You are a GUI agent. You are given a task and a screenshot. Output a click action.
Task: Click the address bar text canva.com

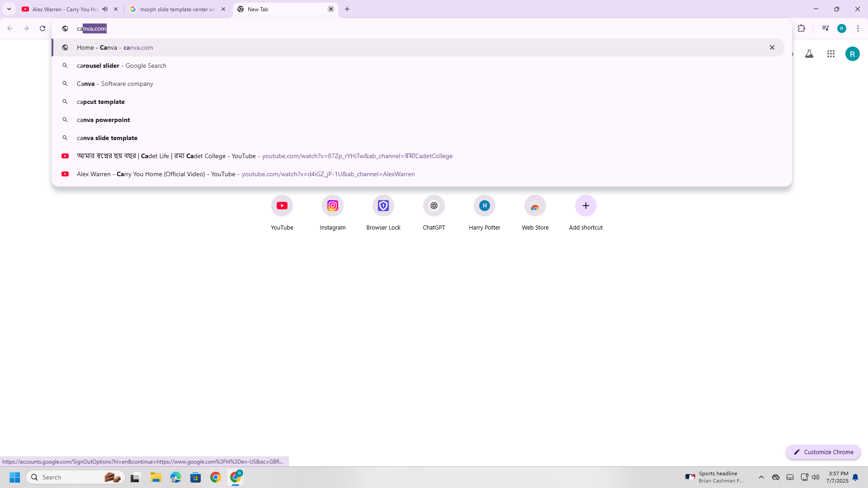point(92,28)
